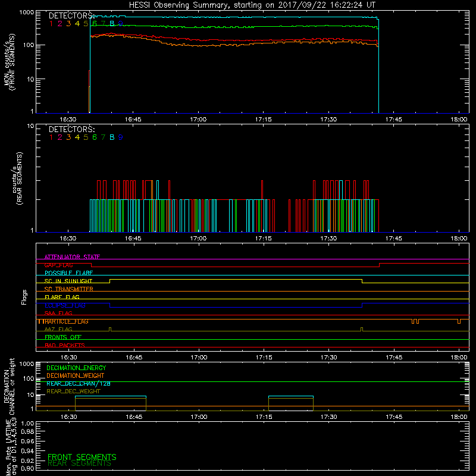Click FRONT SEGMENTS label in livetime plot
The image size is (476, 476).
[82, 457]
